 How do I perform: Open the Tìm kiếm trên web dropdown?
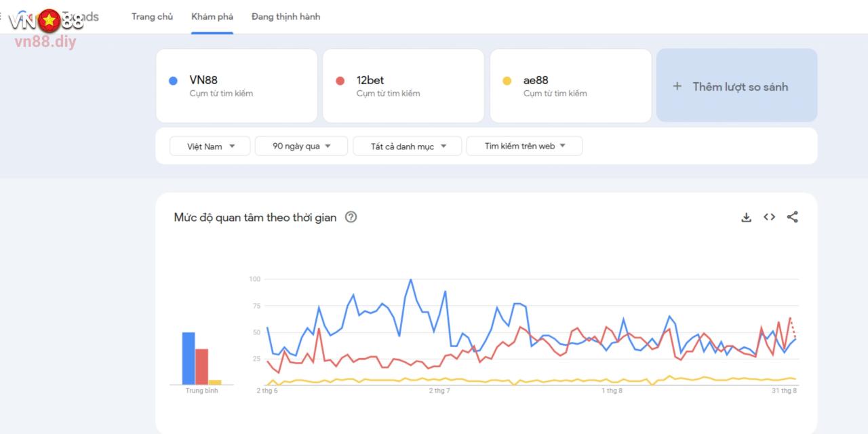tap(524, 146)
